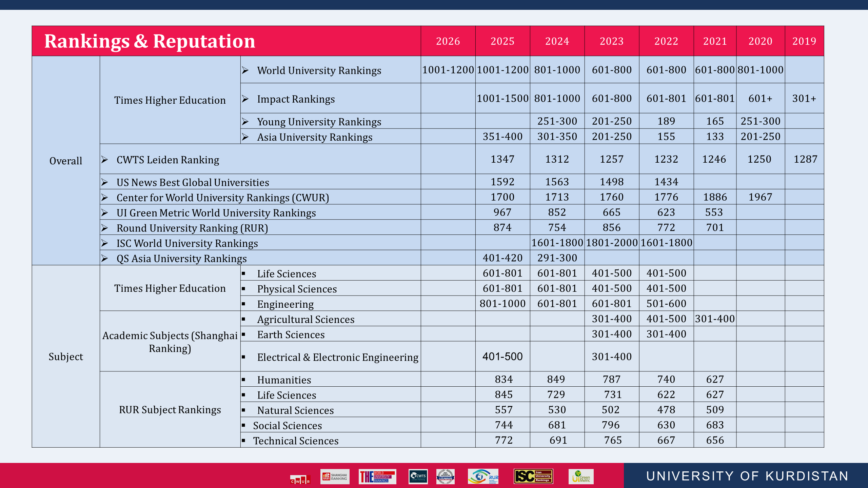
Task: Select the 2026 year column header
Action: click(x=448, y=41)
